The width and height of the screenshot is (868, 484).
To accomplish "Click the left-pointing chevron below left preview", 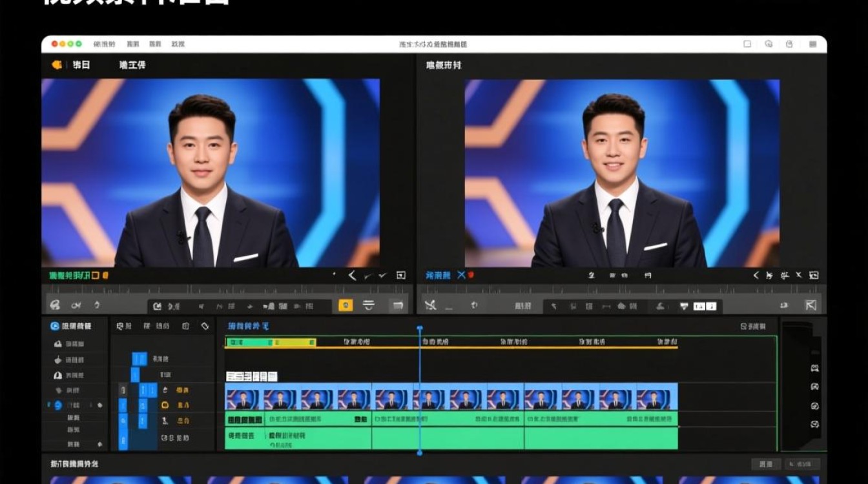I will click(352, 276).
